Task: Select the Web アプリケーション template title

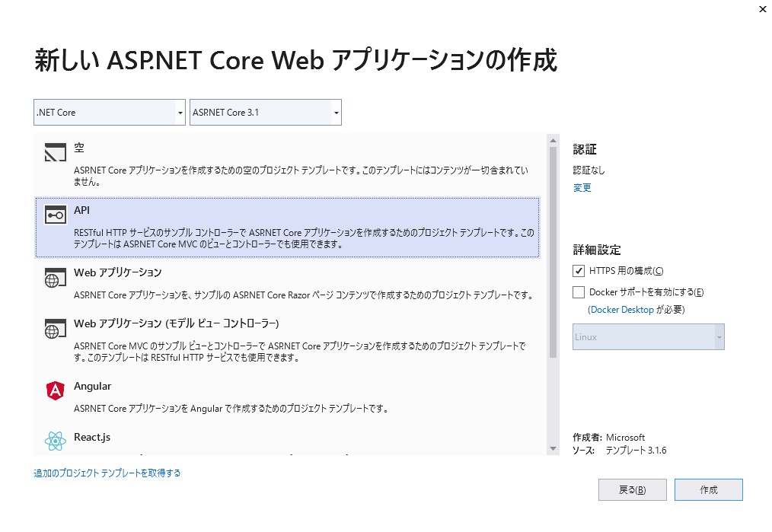Action: pos(117,272)
